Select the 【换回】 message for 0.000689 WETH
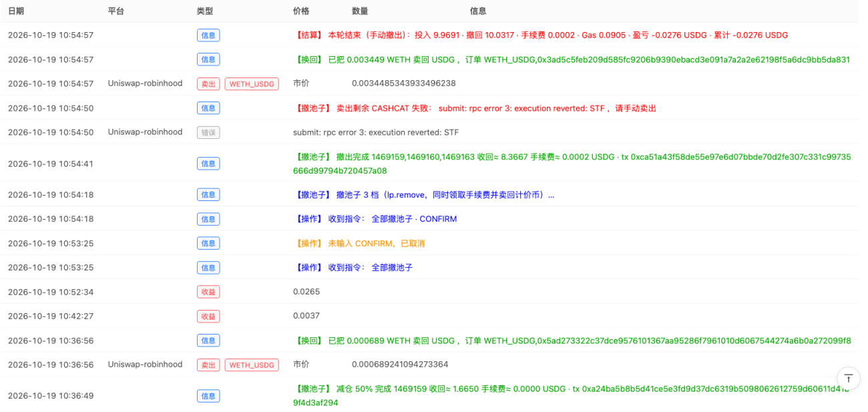 [x=572, y=341]
